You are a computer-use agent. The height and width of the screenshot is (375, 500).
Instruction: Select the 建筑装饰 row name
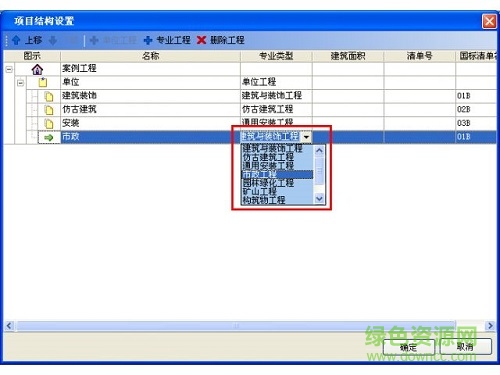point(150,96)
